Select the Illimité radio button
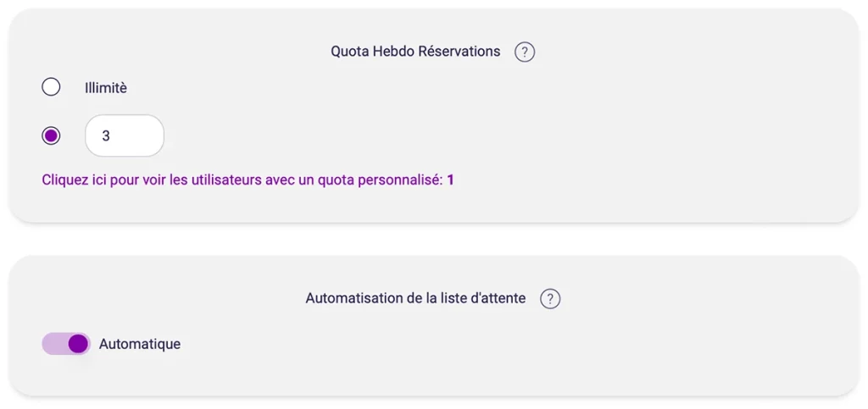Image resolution: width=868 pixels, height=409 pixels. [x=51, y=86]
